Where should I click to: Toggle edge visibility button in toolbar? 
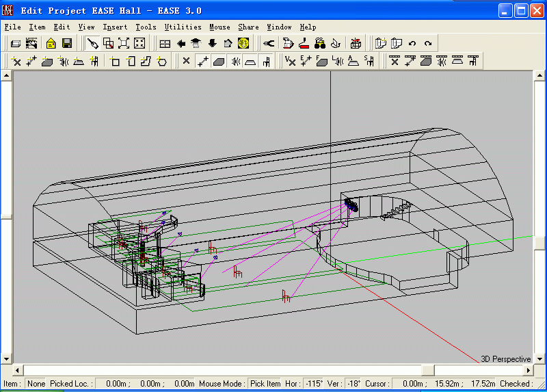pos(202,62)
